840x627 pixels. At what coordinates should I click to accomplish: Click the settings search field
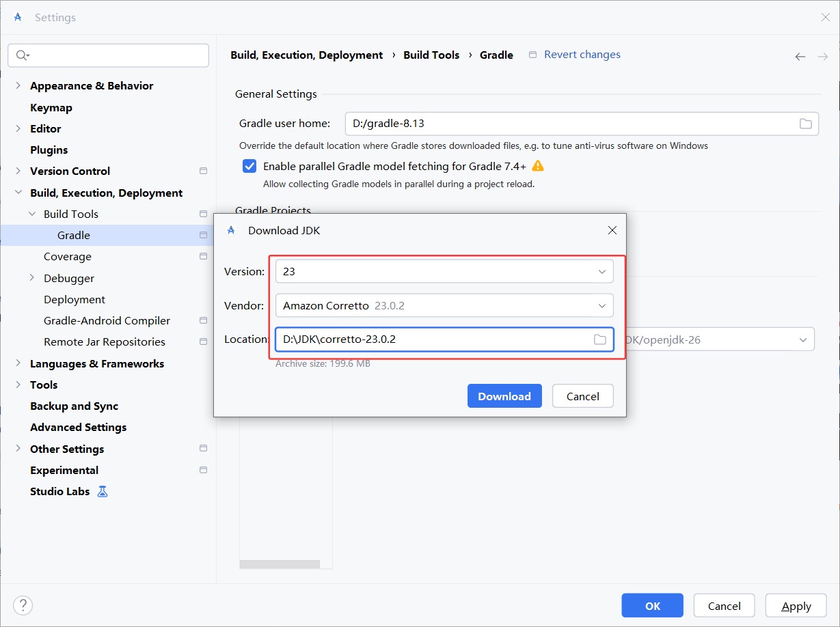coord(108,55)
